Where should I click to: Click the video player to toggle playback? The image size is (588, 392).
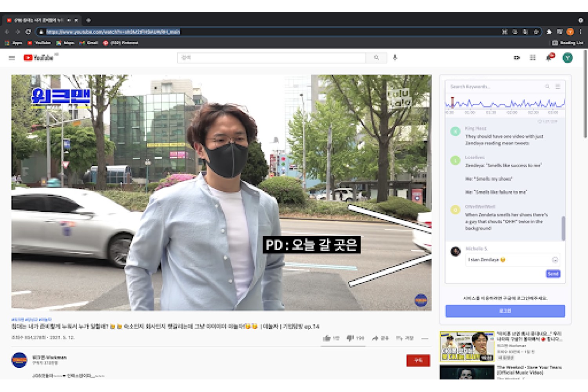(221, 192)
